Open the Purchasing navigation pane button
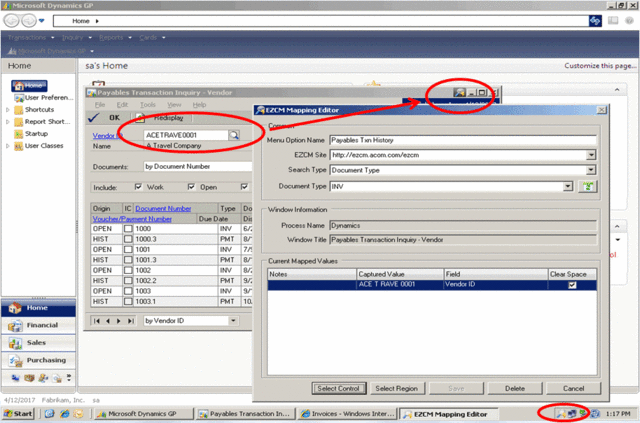The width and height of the screenshot is (640, 423). [38, 361]
